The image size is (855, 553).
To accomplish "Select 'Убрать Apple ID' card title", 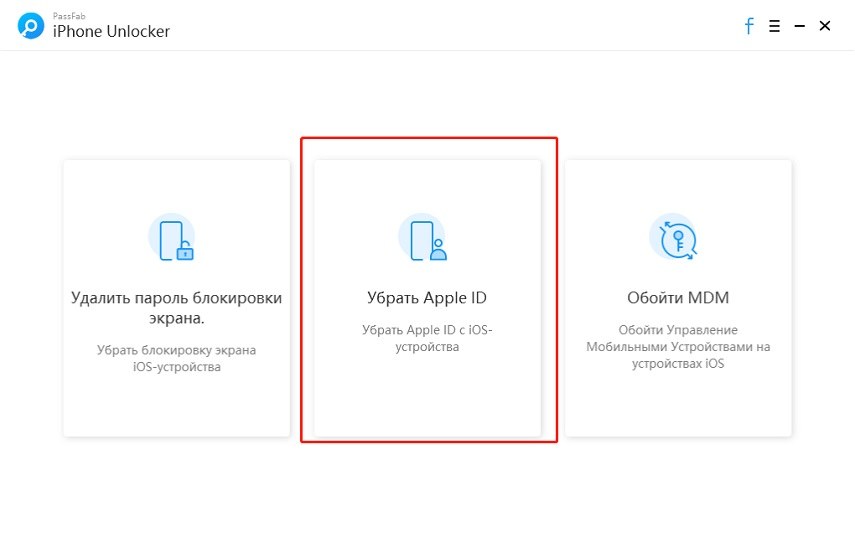I will 427,298.
